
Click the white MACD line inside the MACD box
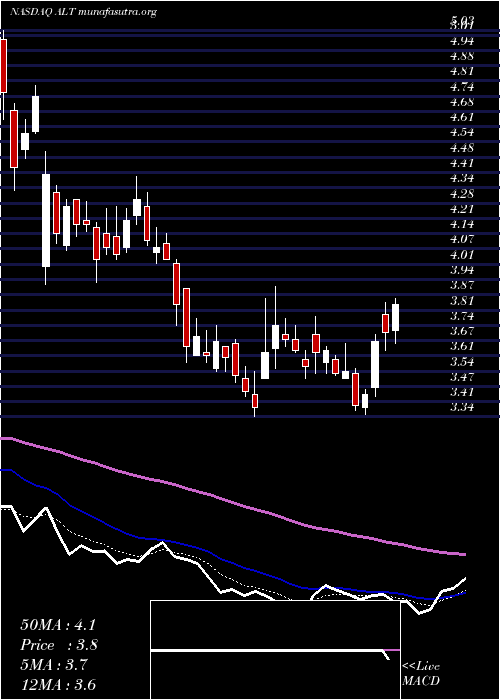(x=268, y=650)
